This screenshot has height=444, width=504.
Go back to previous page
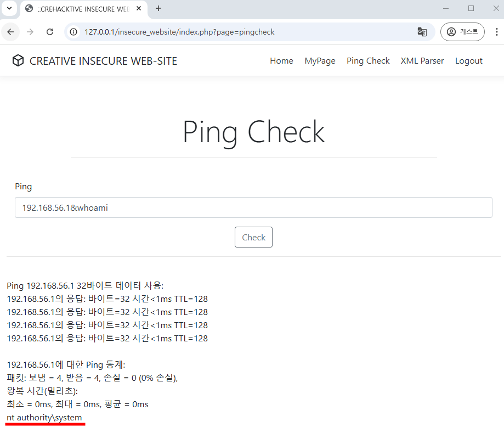click(x=10, y=32)
